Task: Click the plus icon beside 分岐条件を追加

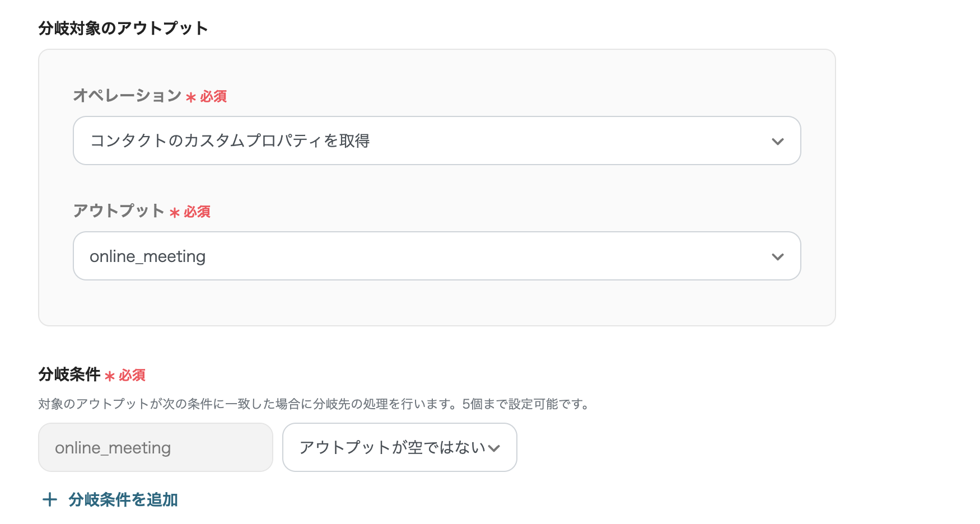Action: coord(50,500)
